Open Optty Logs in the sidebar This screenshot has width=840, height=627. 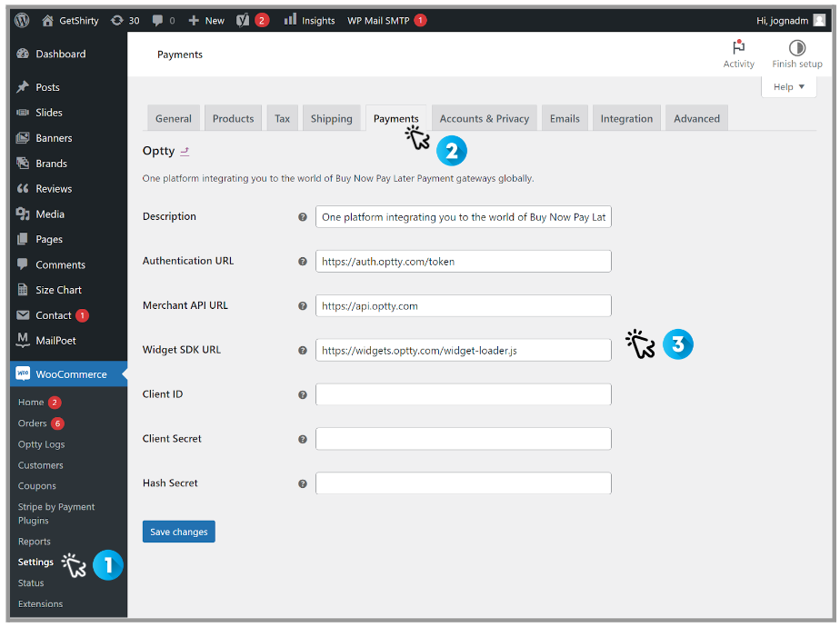pyautogui.click(x=41, y=444)
